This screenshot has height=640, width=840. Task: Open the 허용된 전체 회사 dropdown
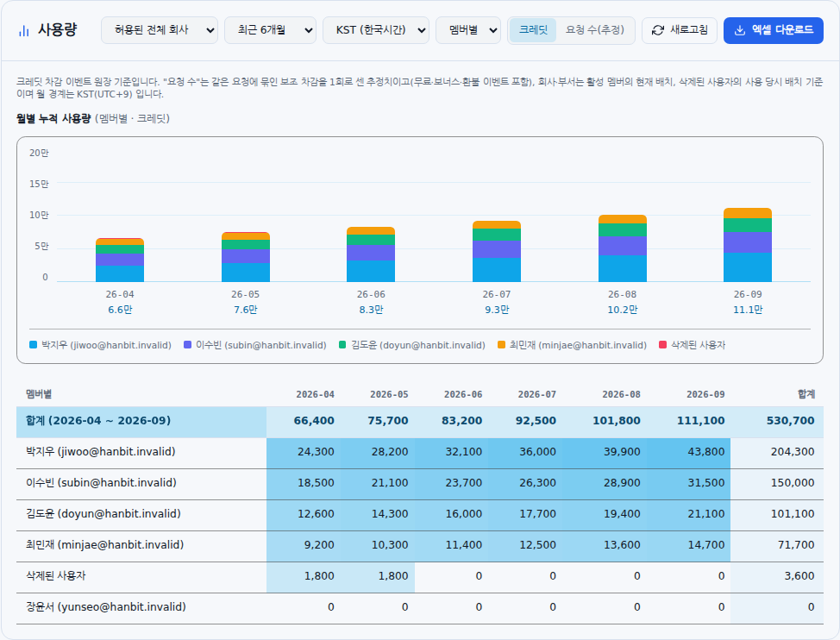point(160,30)
